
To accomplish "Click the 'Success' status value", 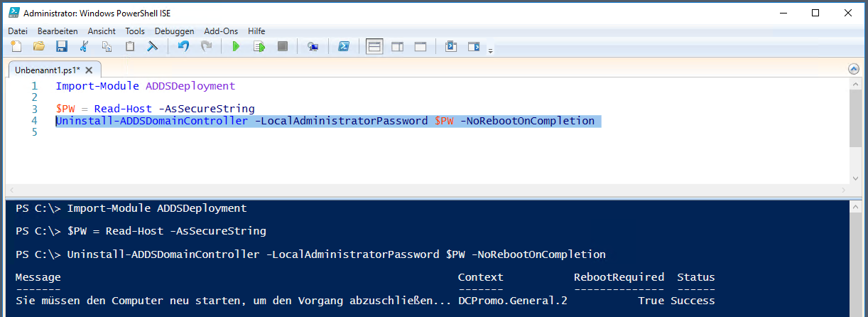I will 693,301.
